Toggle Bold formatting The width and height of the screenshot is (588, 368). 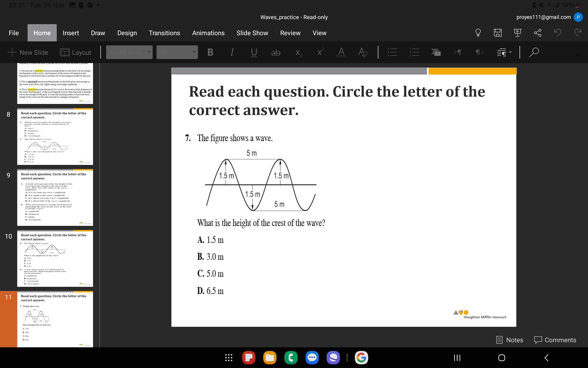(x=210, y=52)
